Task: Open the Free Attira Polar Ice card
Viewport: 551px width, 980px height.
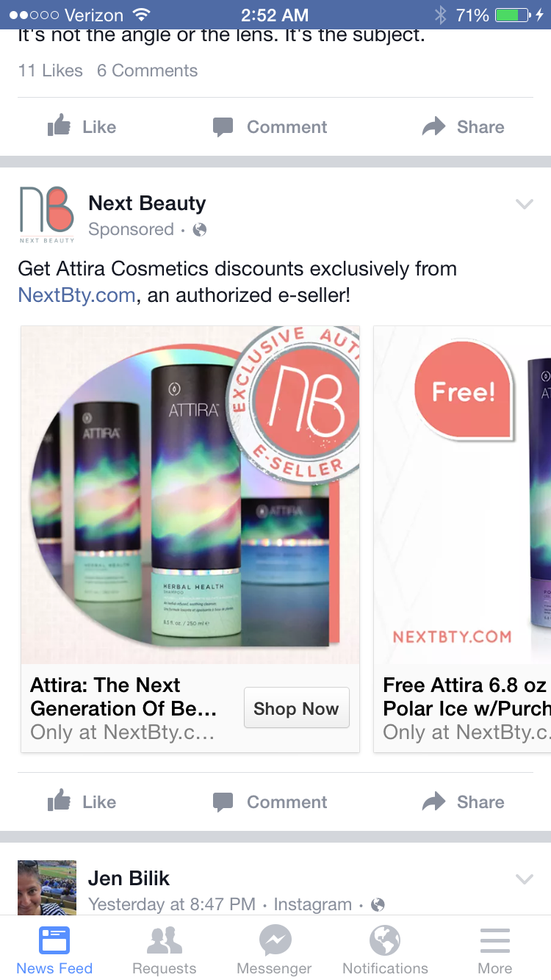Action: pos(463,539)
